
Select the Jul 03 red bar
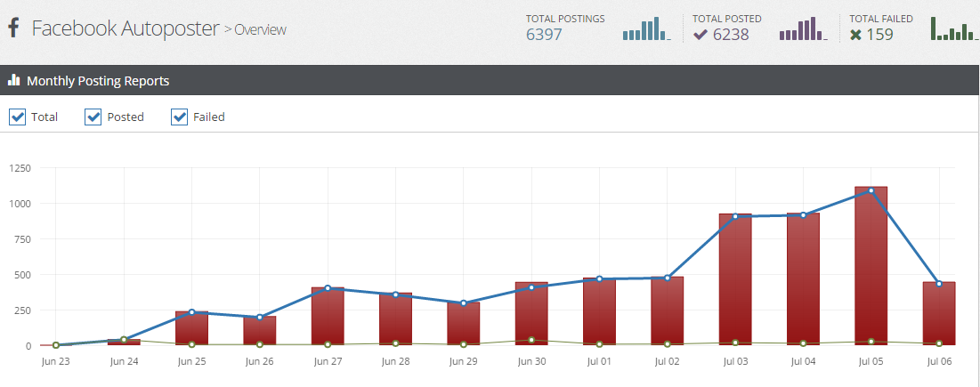pyautogui.click(x=735, y=285)
